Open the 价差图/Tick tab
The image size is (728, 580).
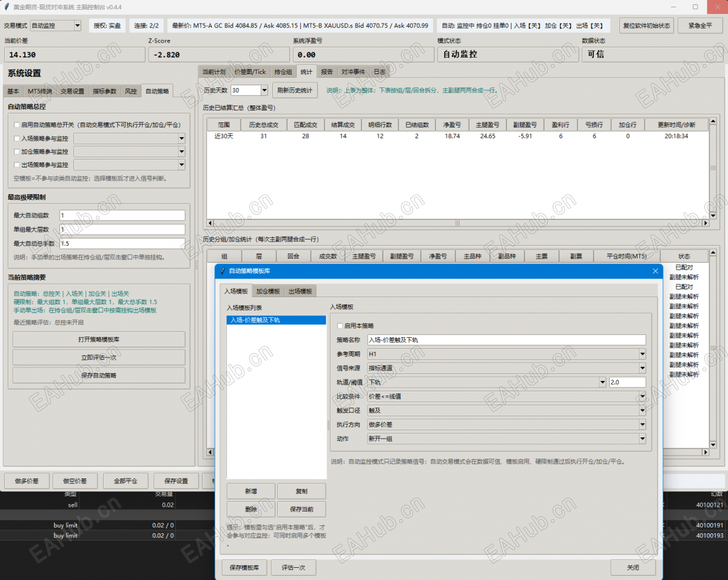250,72
